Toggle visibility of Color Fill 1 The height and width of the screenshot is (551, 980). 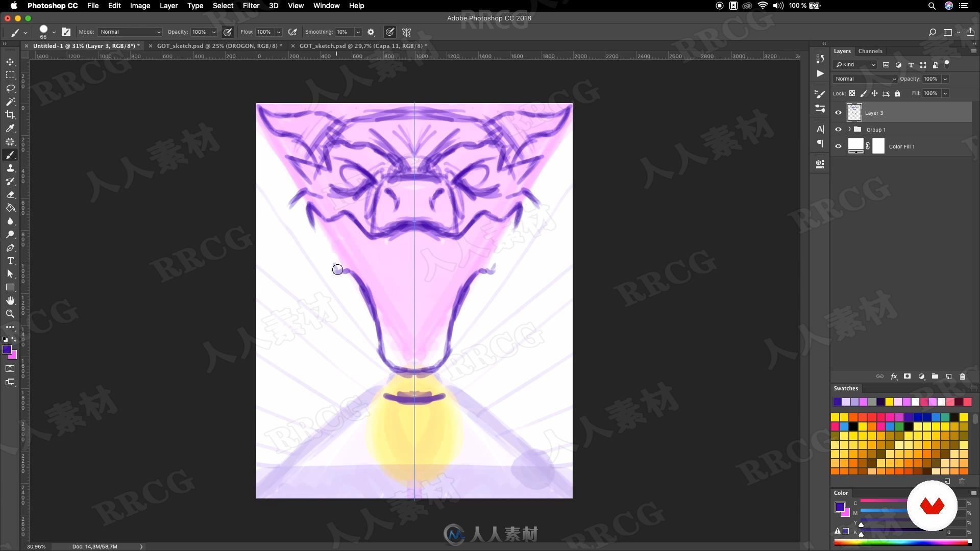click(x=838, y=146)
